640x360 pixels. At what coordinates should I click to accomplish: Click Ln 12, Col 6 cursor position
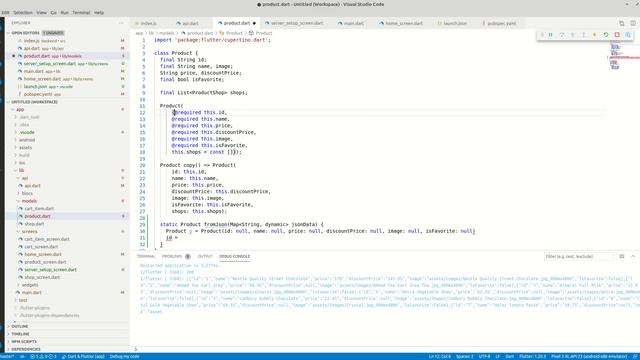click(440, 356)
